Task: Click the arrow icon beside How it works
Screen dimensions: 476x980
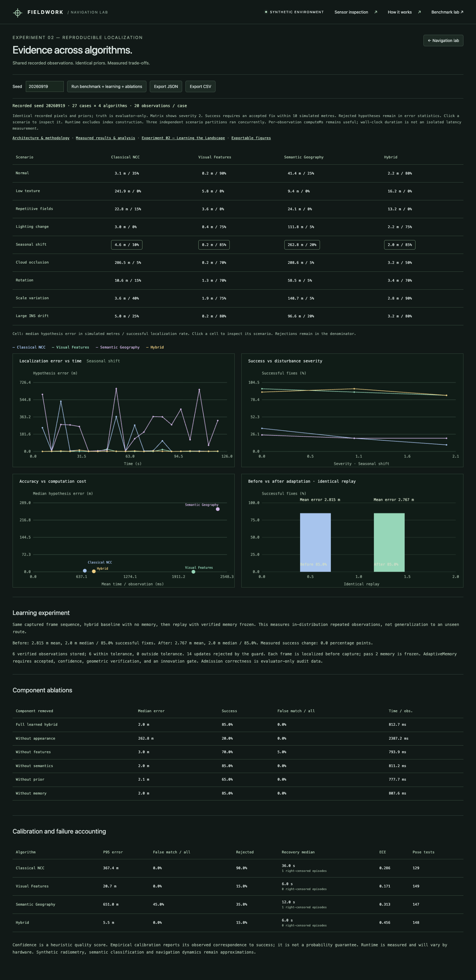Action: [x=419, y=12]
